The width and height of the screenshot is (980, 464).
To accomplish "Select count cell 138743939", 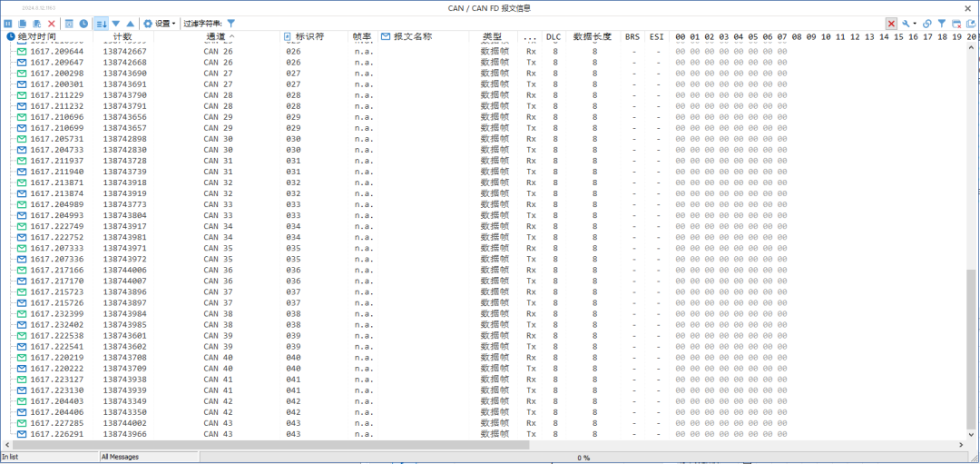I will pos(125,390).
